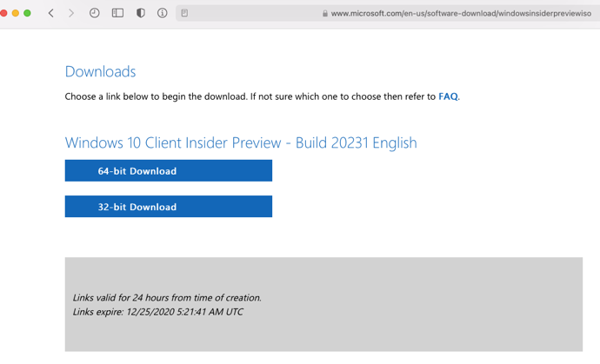600x364 pixels.
Task: Click the microsoft.com address bar URL
Action: (461, 13)
